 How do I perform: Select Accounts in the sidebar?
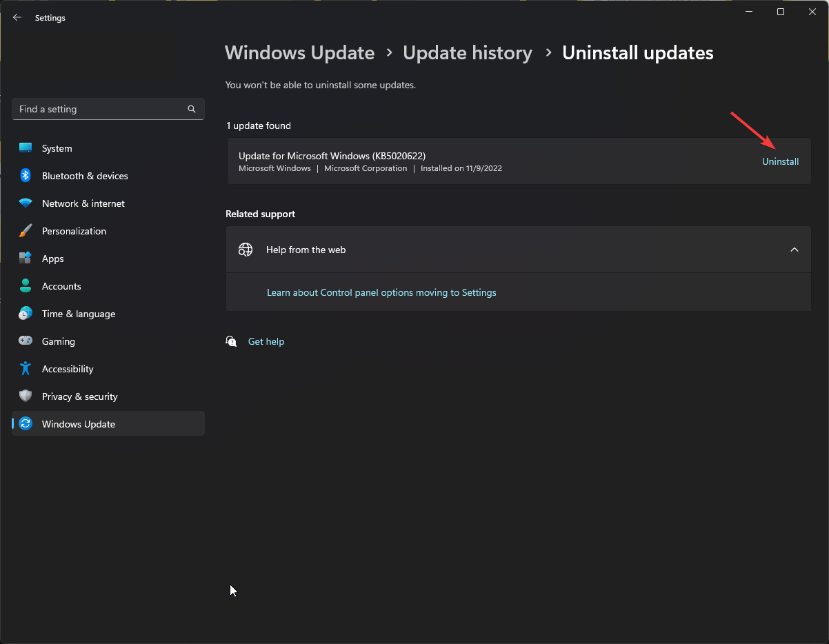click(x=108, y=286)
